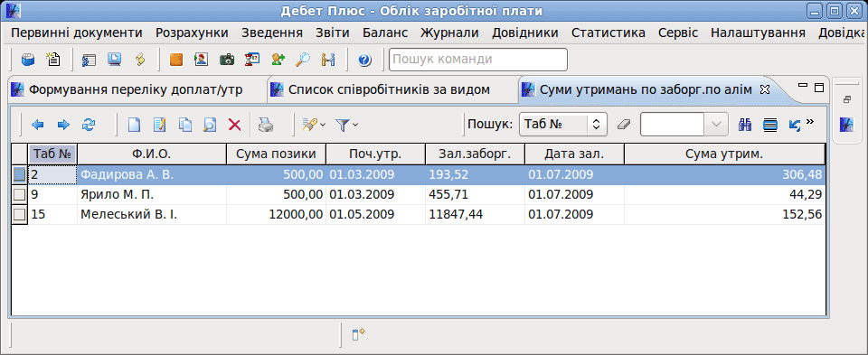Create a new record with blank page icon
The image size is (868, 355).
tap(134, 125)
